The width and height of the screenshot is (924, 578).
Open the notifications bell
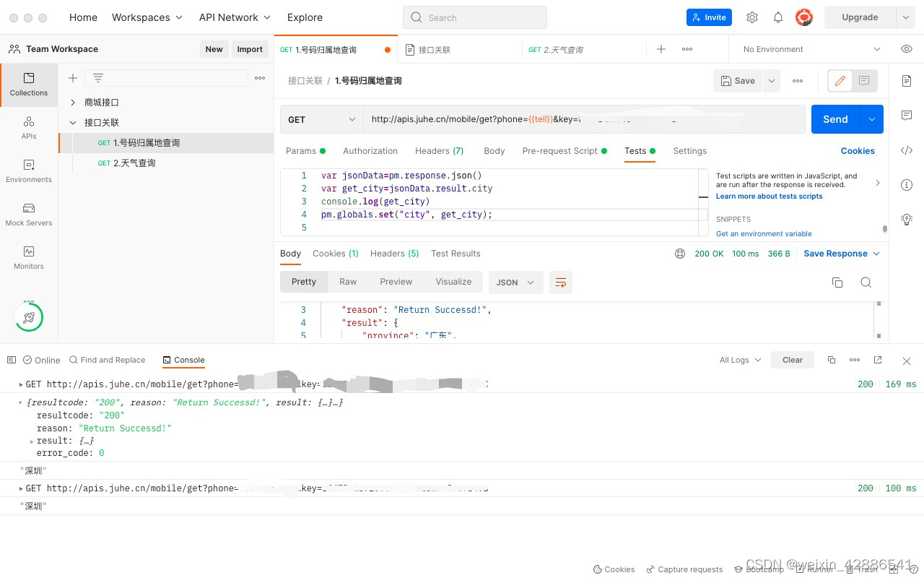tap(778, 17)
